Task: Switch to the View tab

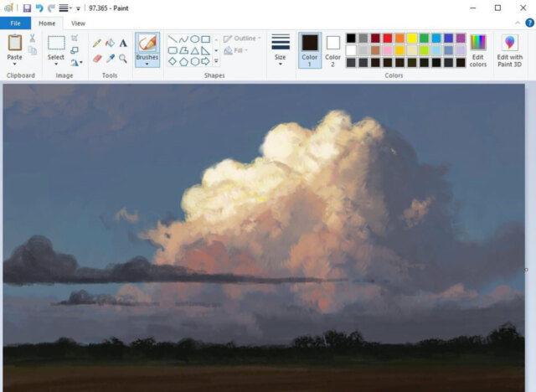Action: pos(78,23)
